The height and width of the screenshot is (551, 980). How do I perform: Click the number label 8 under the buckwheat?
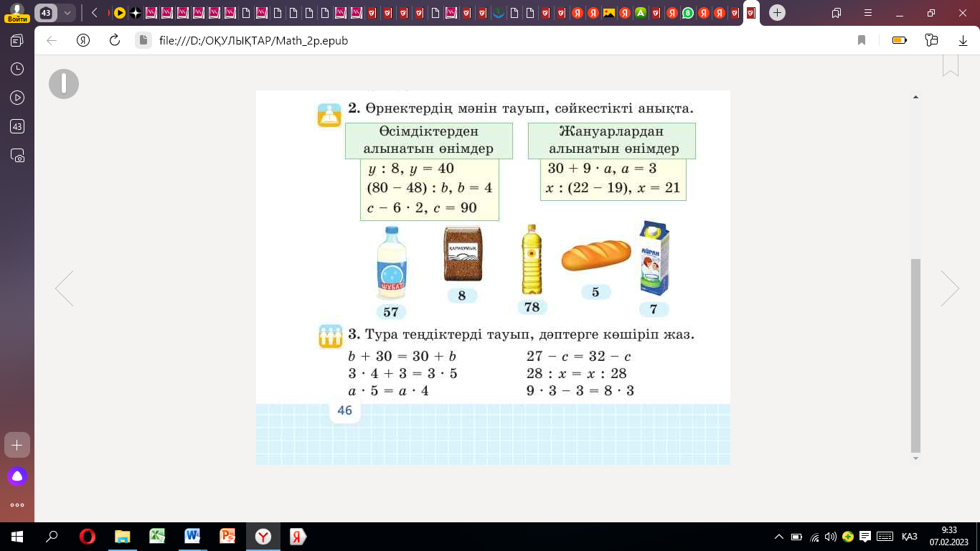[x=462, y=296]
